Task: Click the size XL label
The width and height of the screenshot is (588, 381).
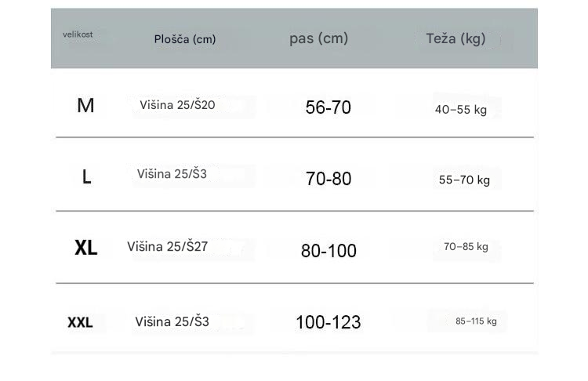Action: (85, 249)
